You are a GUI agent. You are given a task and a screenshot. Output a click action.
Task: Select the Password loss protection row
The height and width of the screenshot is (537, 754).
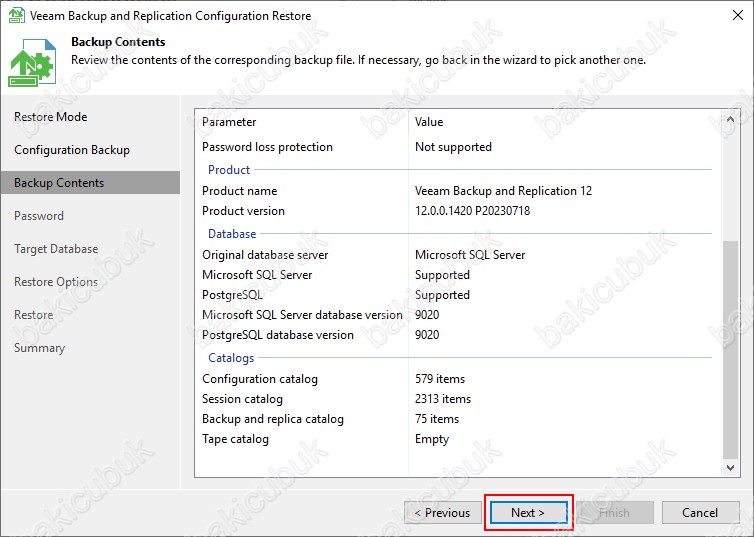click(x=457, y=147)
